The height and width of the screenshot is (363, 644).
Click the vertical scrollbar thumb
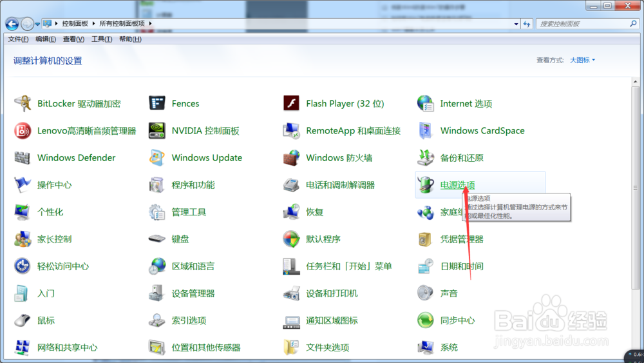(x=636, y=188)
